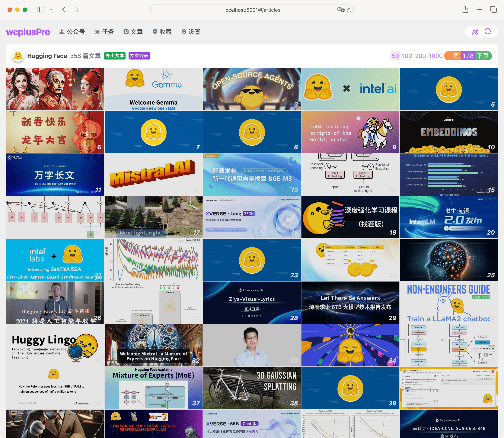504x438 pixels.
Task: Open the Mixture of Experts (MoE) thumbnail
Action: pyautogui.click(x=153, y=388)
